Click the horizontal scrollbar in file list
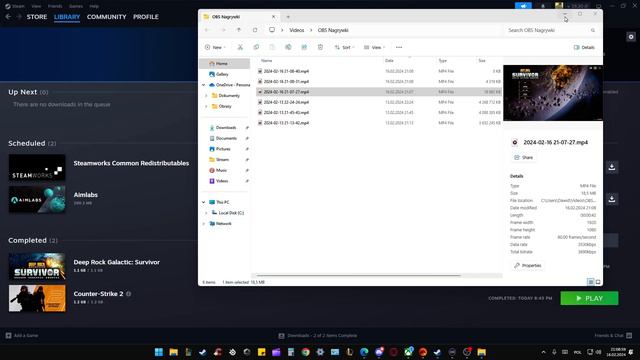 (x=358, y=276)
